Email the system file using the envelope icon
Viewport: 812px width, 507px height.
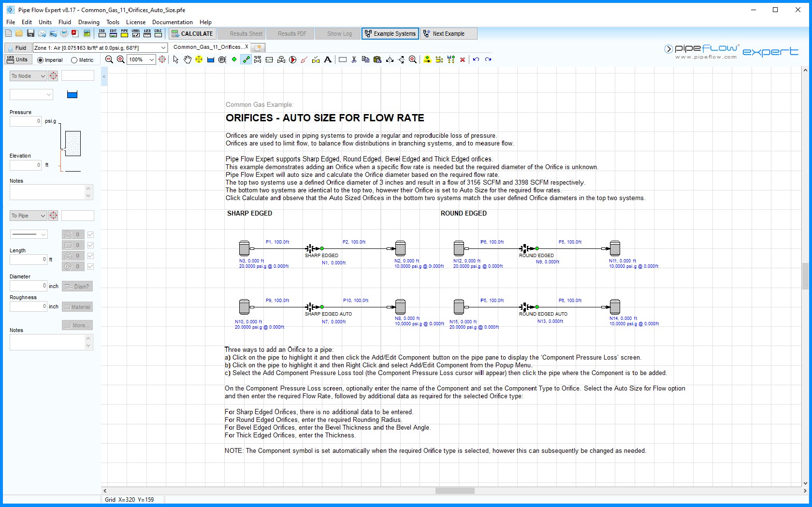tap(42, 33)
